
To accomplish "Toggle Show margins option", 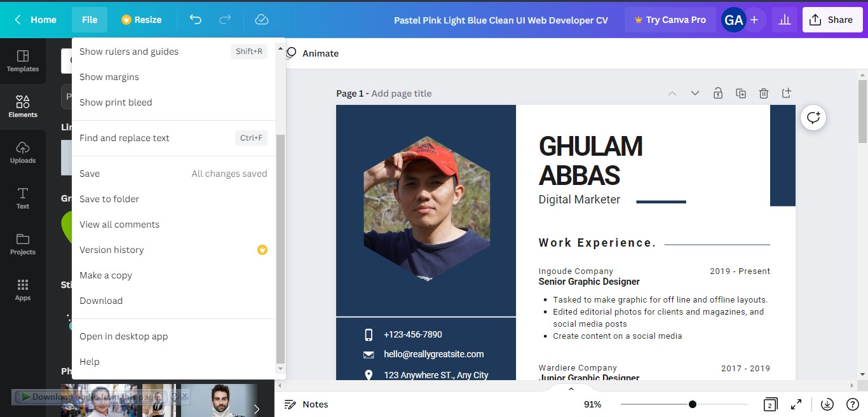I will click(x=109, y=77).
